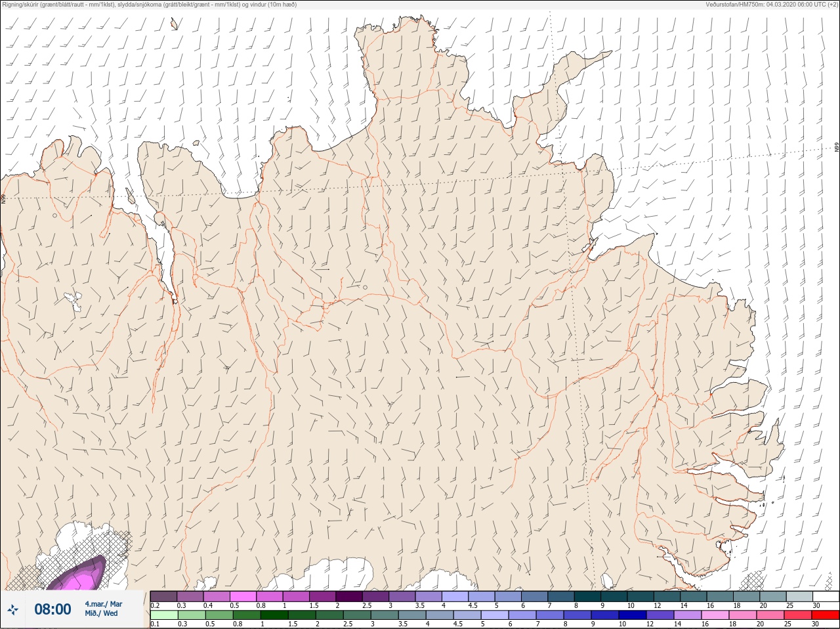Pick the red swatch labeled 30, bottom legend row
Screen dimensions: 840x629
coord(826,615)
